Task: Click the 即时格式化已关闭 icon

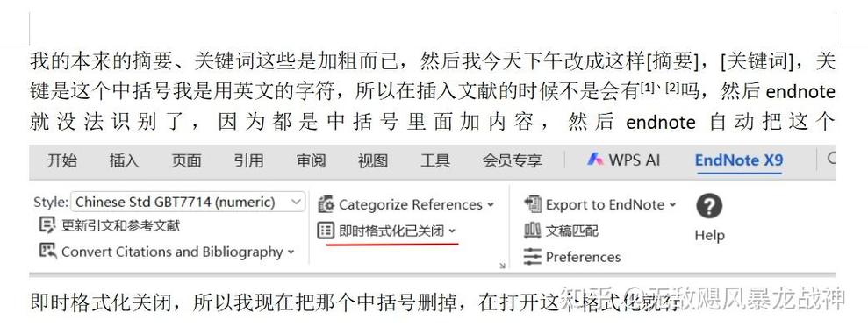Action: 326,231
